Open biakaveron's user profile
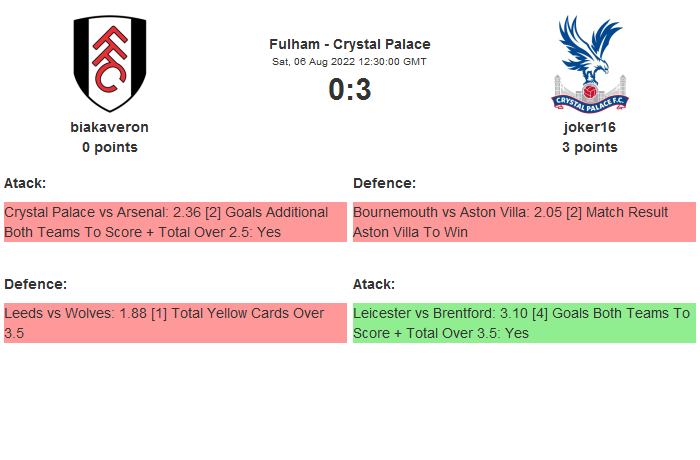The width and height of the screenshot is (700, 460). click(x=110, y=127)
